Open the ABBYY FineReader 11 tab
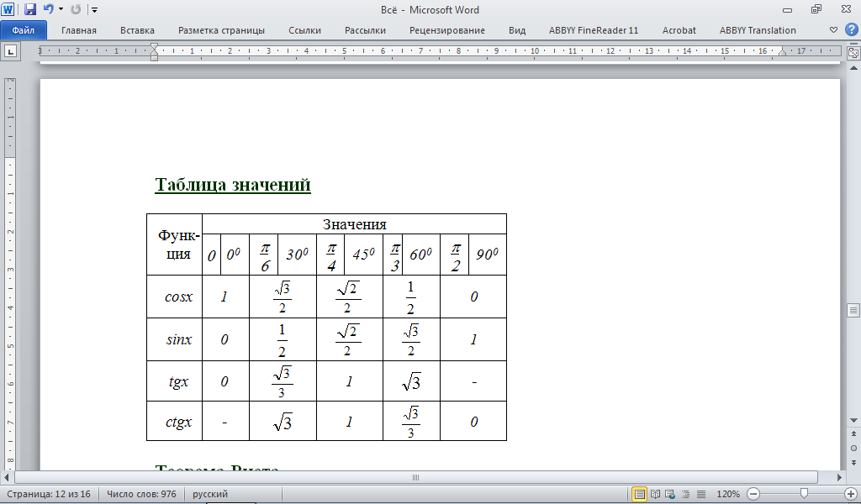Viewport: 861px width, 504px height. 594,30
